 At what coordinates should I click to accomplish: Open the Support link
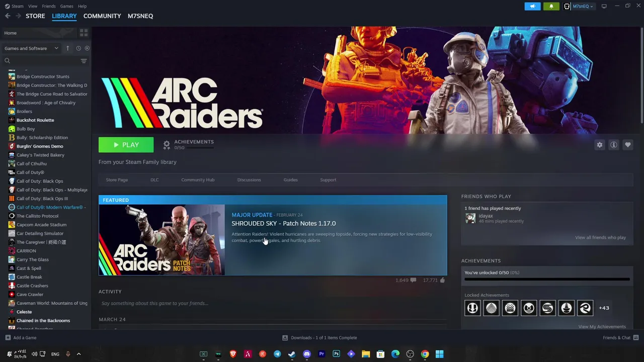click(328, 180)
